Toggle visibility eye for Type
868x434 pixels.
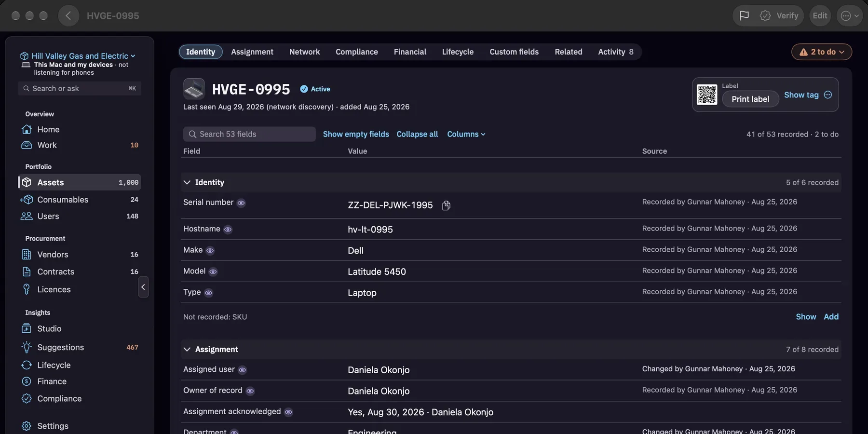208,293
